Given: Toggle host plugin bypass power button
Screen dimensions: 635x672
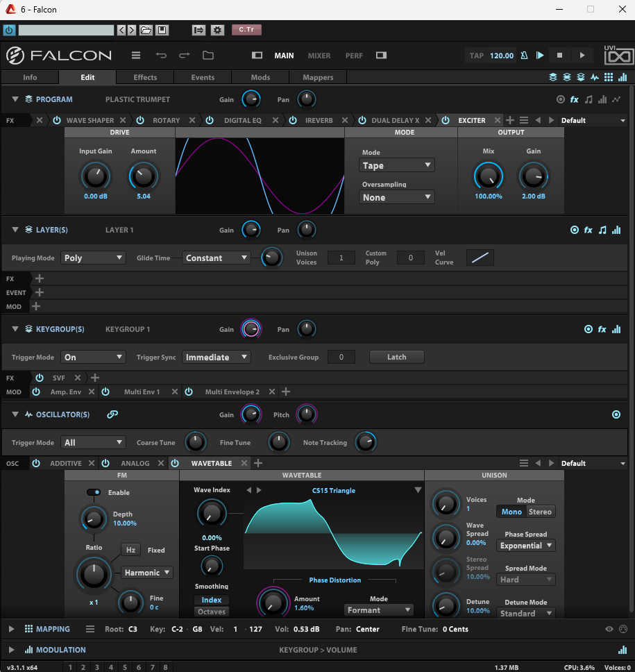Looking at the screenshot, I should (x=9, y=30).
